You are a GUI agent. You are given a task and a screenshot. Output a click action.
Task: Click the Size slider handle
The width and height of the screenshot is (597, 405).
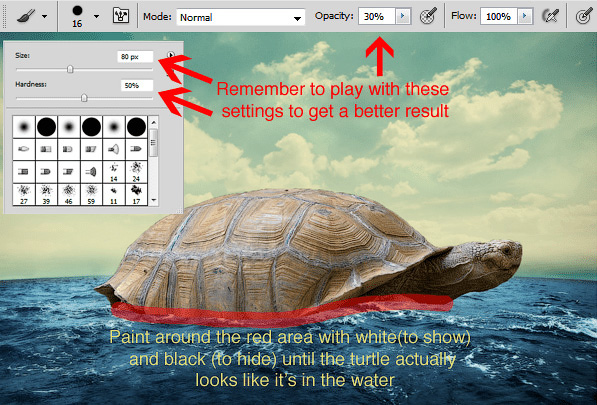tap(70, 69)
